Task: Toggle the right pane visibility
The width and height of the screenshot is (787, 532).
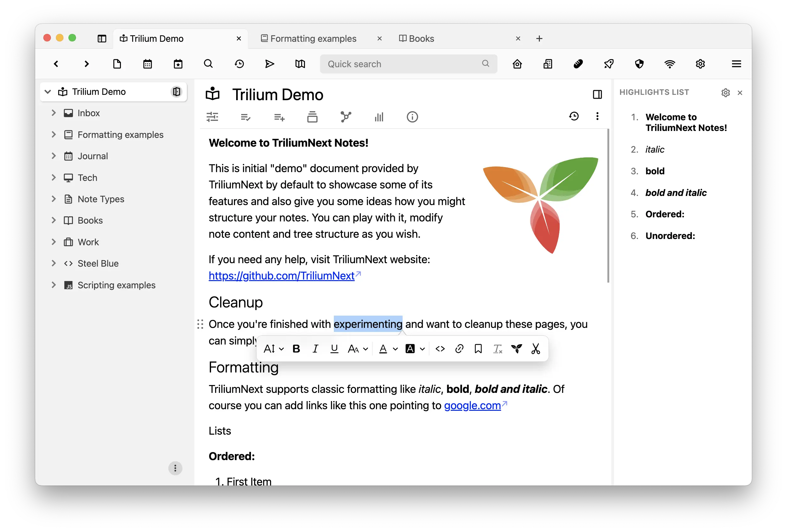Action: (x=597, y=95)
